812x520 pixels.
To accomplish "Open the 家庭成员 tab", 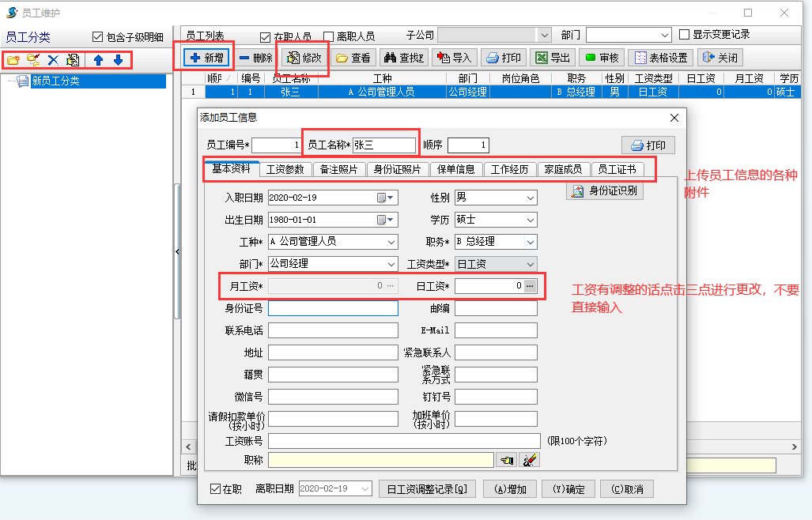I will click(564, 169).
